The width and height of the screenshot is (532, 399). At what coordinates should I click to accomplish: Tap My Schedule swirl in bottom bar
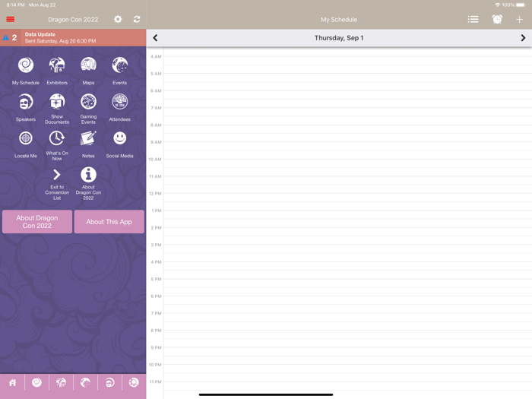click(x=36, y=383)
